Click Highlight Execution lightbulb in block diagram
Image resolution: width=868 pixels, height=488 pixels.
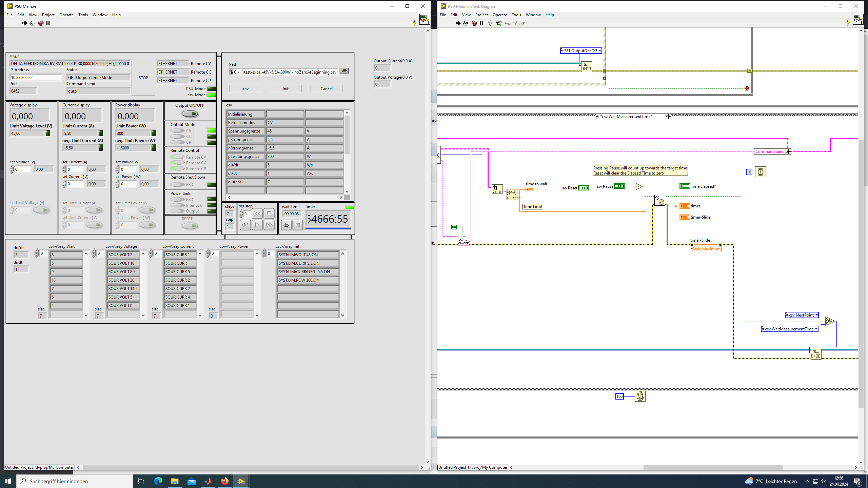coord(490,23)
